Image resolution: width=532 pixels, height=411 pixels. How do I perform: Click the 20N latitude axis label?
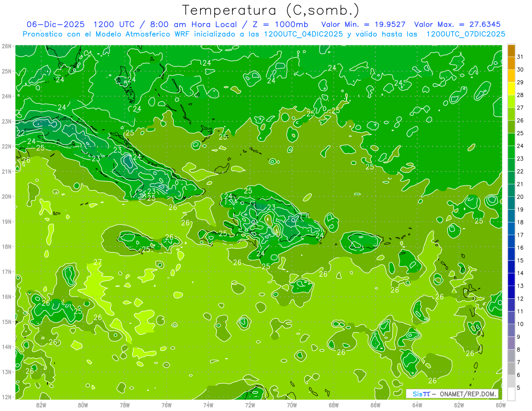click(6, 196)
